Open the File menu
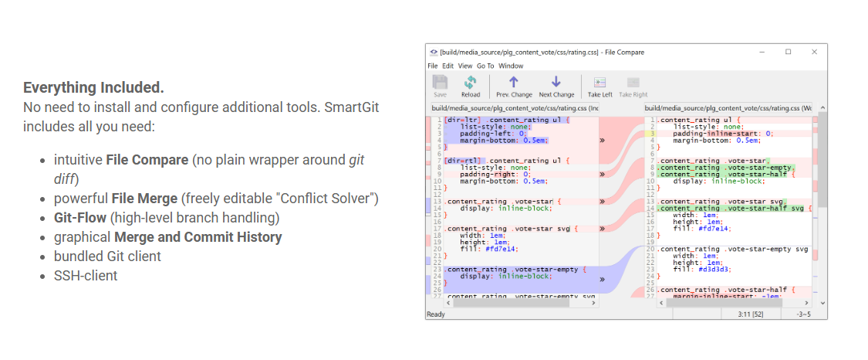Image resolution: width=868 pixels, height=360 pixels. tap(432, 66)
